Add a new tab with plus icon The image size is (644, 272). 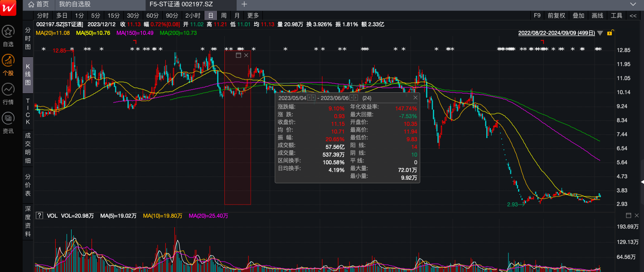(x=244, y=4)
